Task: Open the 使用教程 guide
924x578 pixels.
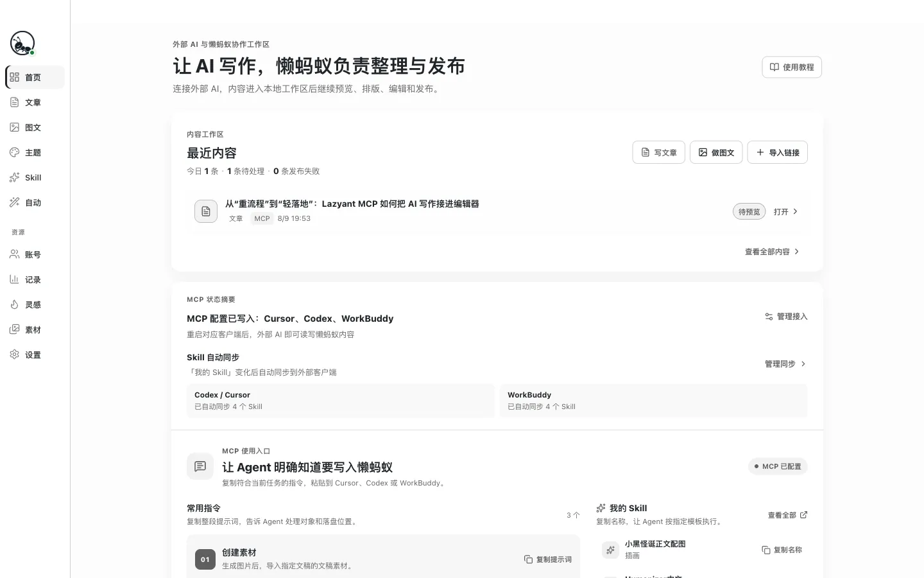Action: [792, 67]
